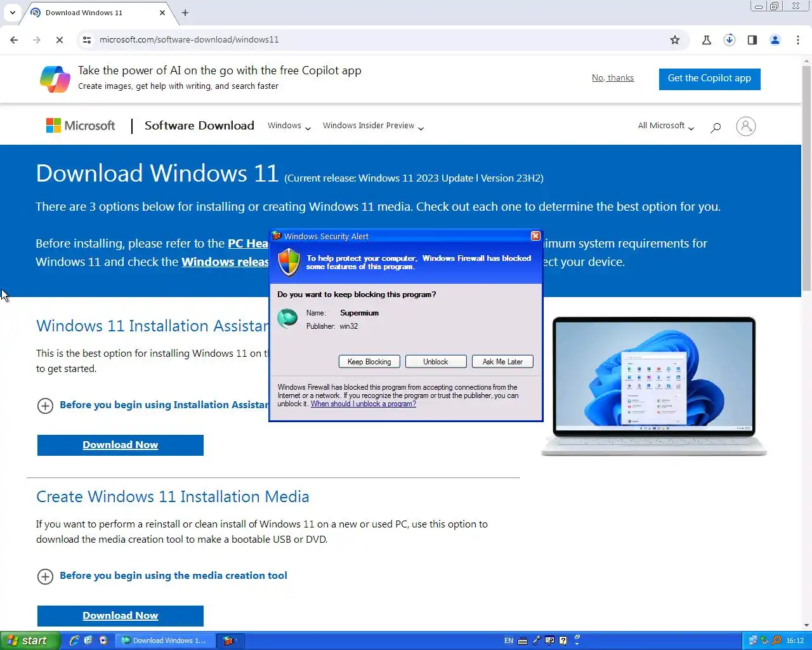Dismiss the Copilot banner with No, thanks
The height and width of the screenshot is (650, 812).
click(x=613, y=78)
